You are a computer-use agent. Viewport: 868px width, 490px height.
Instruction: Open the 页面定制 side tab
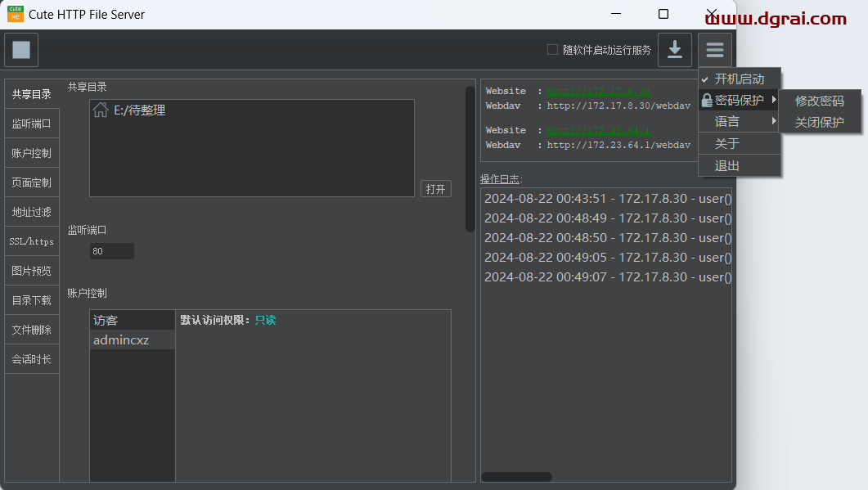32,182
